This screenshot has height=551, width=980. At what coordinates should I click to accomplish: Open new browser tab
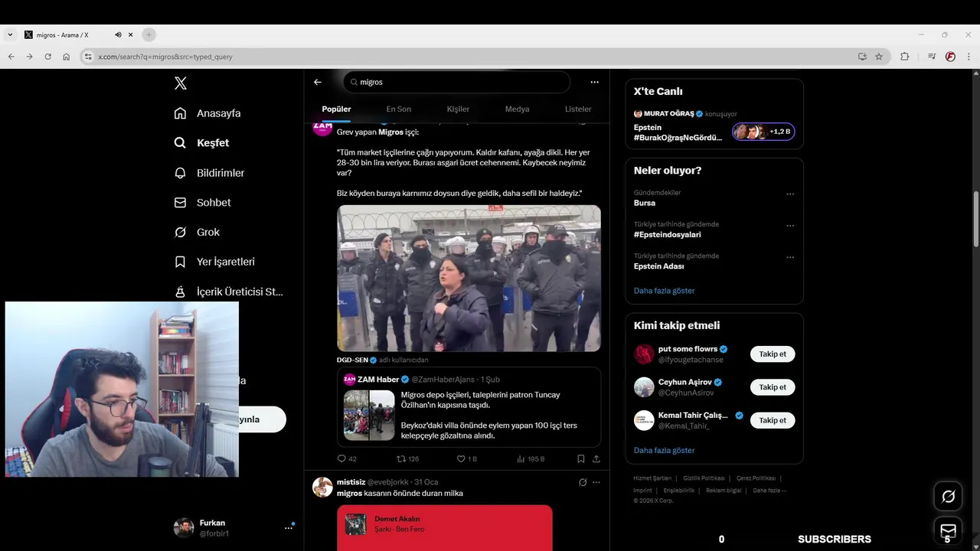(149, 34)
